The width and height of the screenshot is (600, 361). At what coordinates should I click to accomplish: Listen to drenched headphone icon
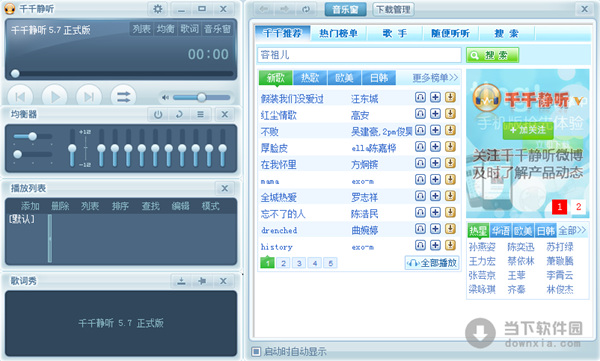pyautogui.click(x=420, y=229)
